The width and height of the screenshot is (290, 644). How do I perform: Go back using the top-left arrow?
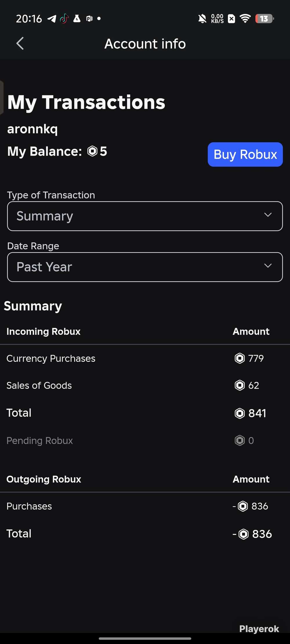pos(20,43)
